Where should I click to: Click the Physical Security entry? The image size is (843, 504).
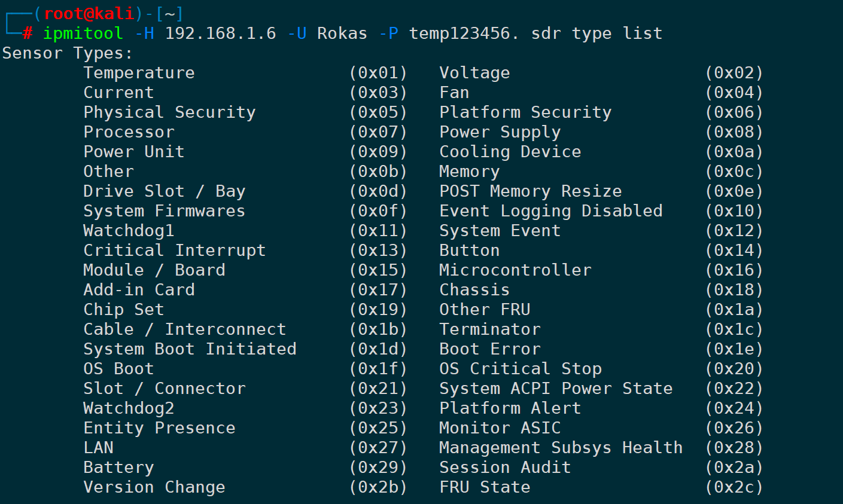tap(169, 112)
